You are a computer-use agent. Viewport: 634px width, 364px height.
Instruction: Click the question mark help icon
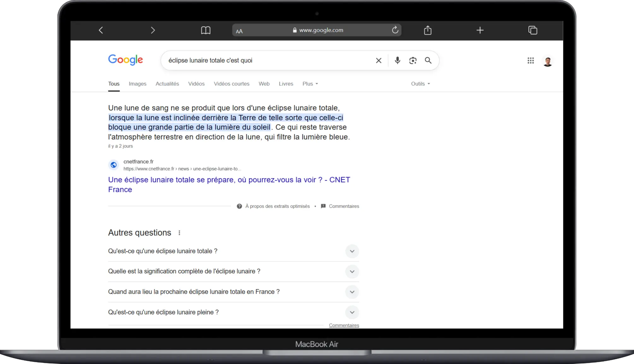coord(239,206)
